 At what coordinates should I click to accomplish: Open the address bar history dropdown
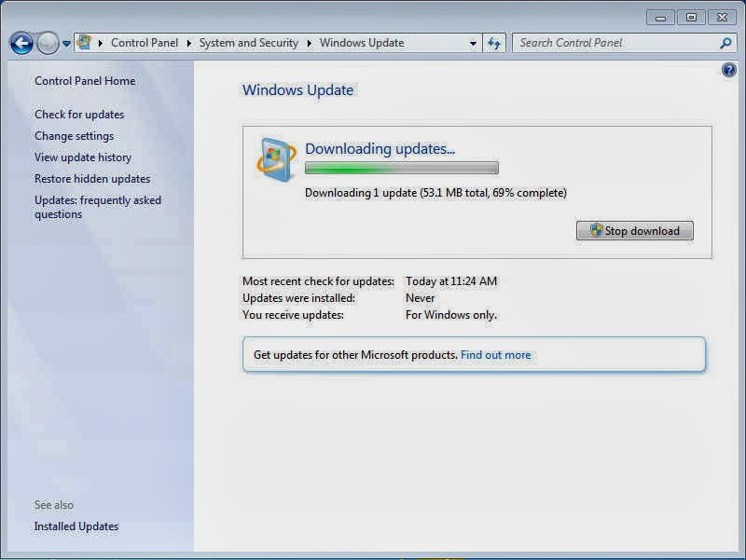(473, 43)
